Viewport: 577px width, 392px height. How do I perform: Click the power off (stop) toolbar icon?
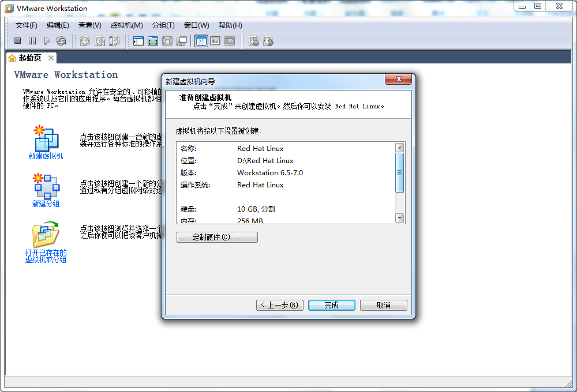pos(18,41)
